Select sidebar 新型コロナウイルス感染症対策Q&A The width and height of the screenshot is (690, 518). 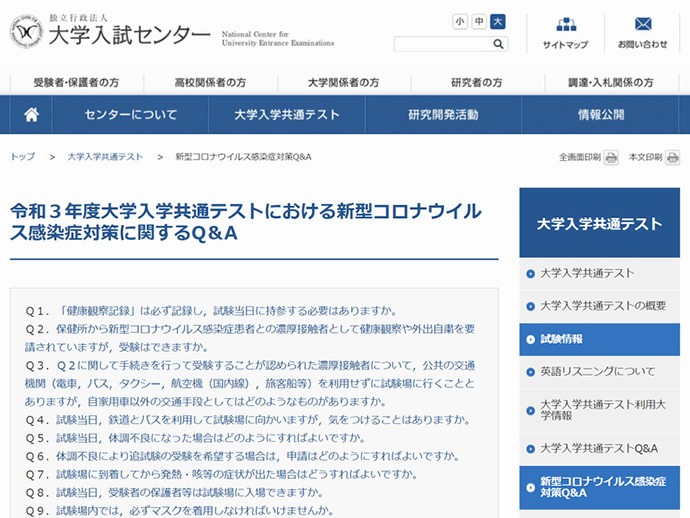click(x=599, y=487)
